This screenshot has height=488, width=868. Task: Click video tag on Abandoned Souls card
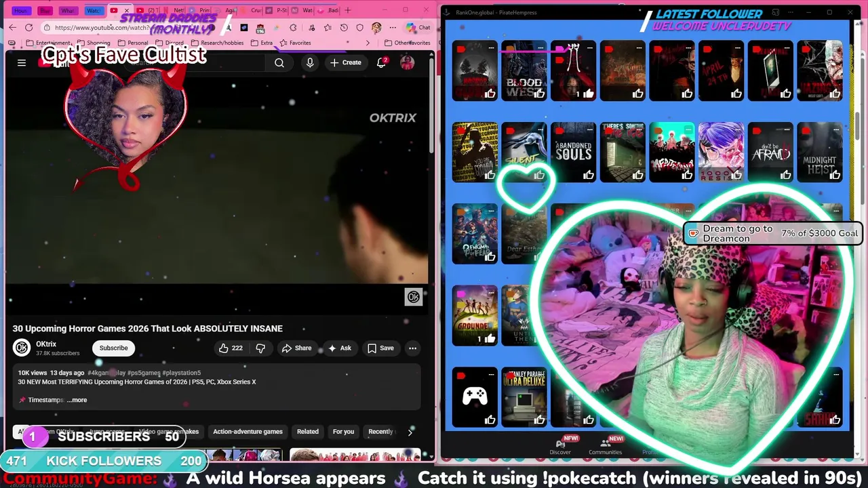coord(559,129)
